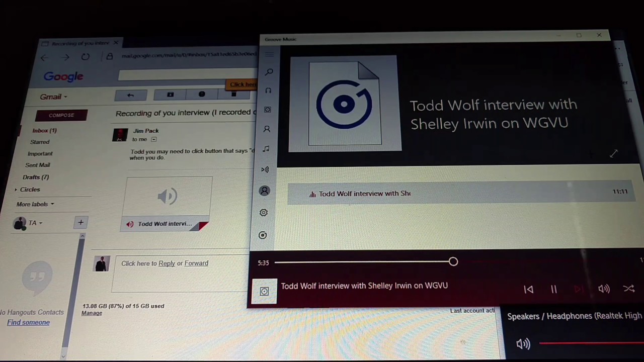Select the Recording of you interview browser tab
This screenshot has height=362, width=644.
[x=80, y=44]
